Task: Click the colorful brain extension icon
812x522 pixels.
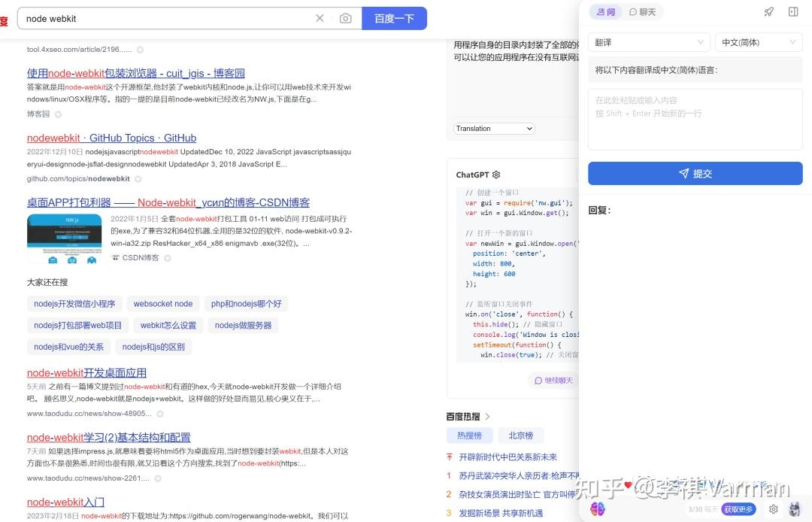Action: [598, 509]
